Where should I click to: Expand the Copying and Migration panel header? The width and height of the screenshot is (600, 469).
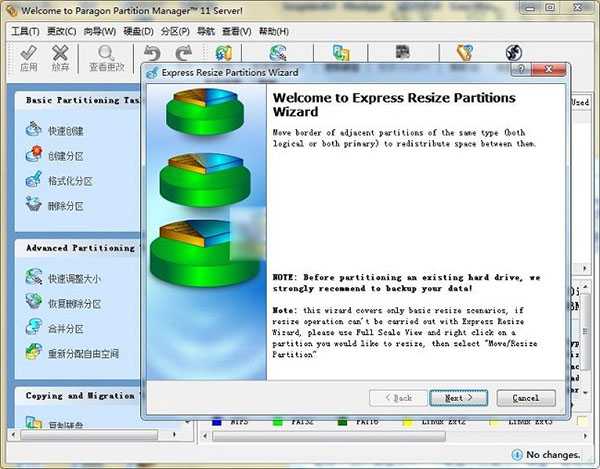point(80,396)
